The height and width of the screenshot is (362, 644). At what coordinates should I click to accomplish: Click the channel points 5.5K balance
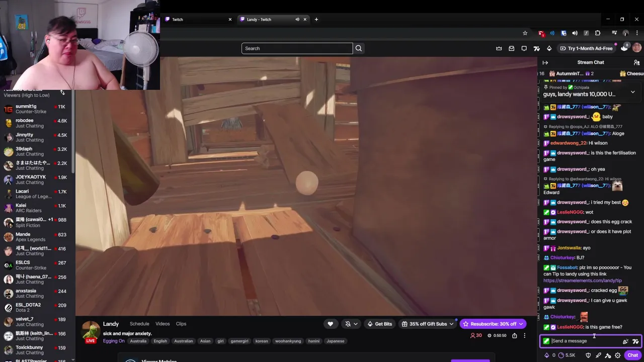click(567, 355)
